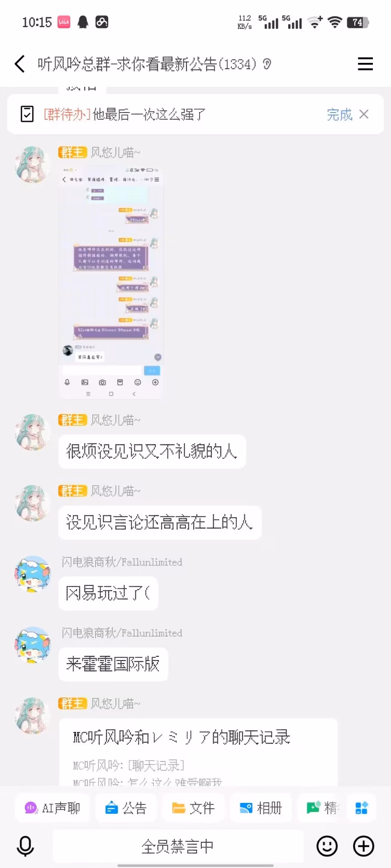The image size is (391, 868).
Task: Mark group to-do as 完成
Action: (x=339, y=114)
